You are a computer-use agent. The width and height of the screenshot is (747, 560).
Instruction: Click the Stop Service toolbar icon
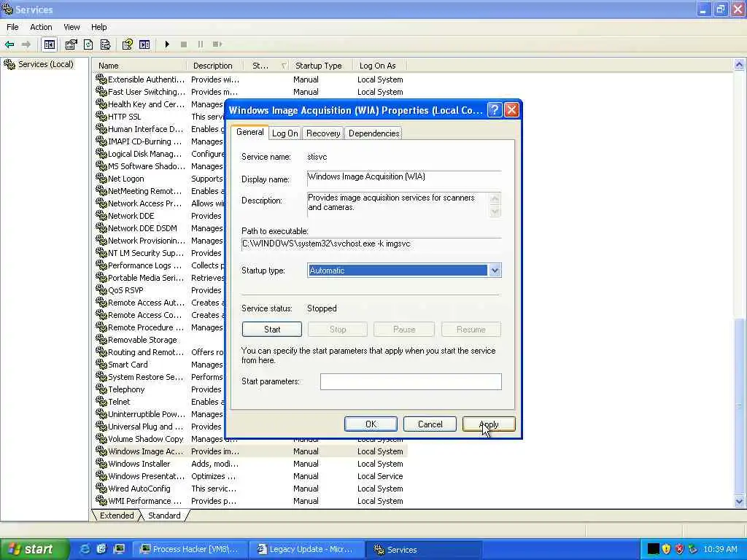(184, 44)
